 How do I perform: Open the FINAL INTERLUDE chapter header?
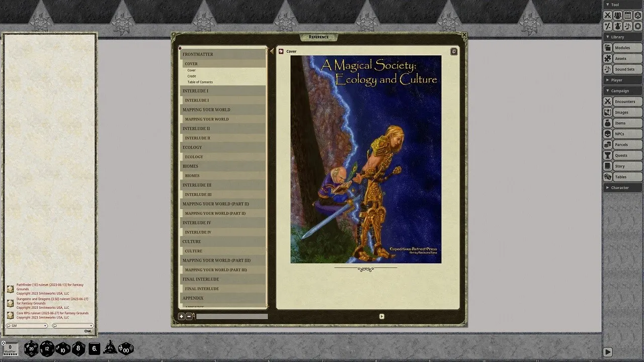(223, 280)
